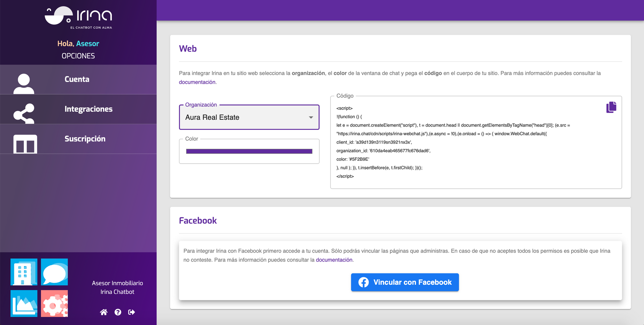The height and width of the screenshot is (325, 644).
Task: Open the documentación link in the Facebook section
Action: pyautogui.click(x=335, y=260)
